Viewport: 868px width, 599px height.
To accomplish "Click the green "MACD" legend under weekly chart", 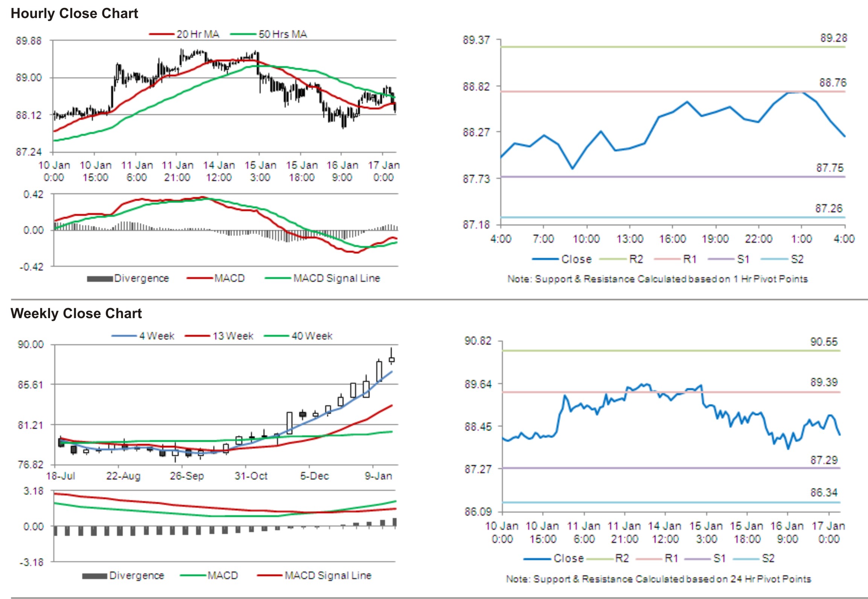I will coord(209,576).
